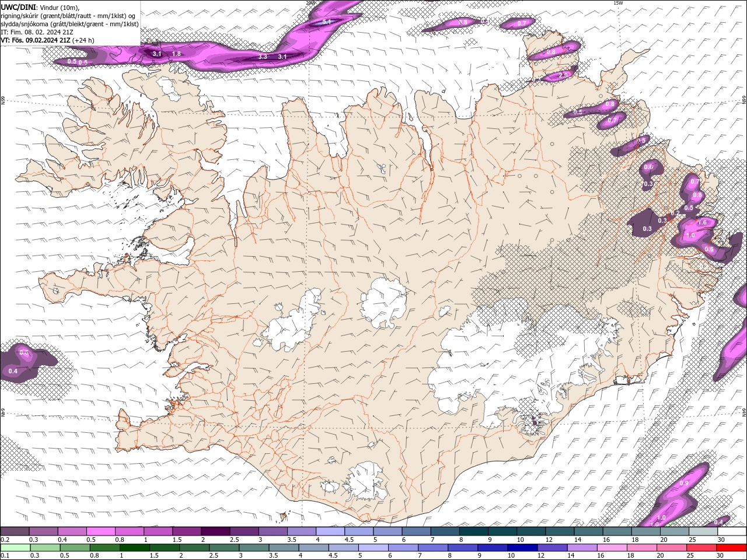
Task: Pick the 20 rose swatch in the lower scale
Action: pyautogui.click(x=673, y=547)
